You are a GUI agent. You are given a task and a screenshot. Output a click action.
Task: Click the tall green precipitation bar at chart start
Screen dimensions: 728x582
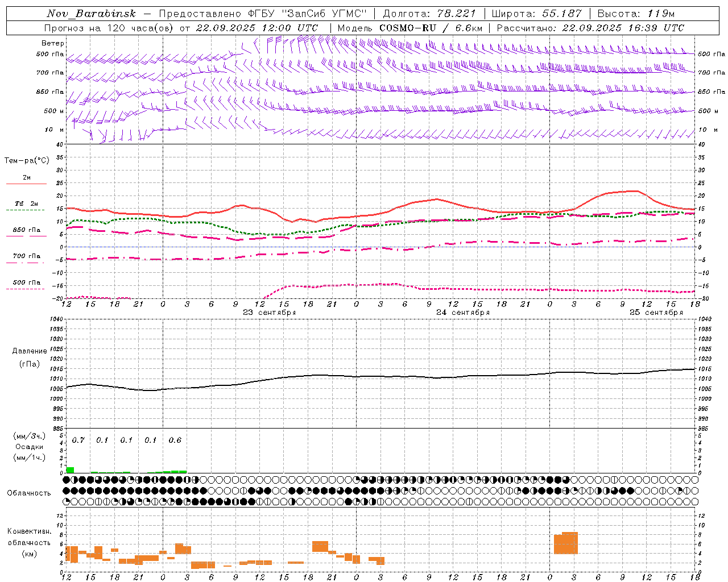pyautogui.click(x=70, y=470)
